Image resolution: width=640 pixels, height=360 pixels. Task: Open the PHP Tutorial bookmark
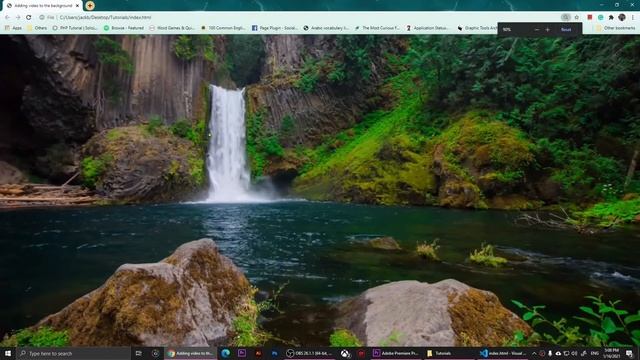75,28
